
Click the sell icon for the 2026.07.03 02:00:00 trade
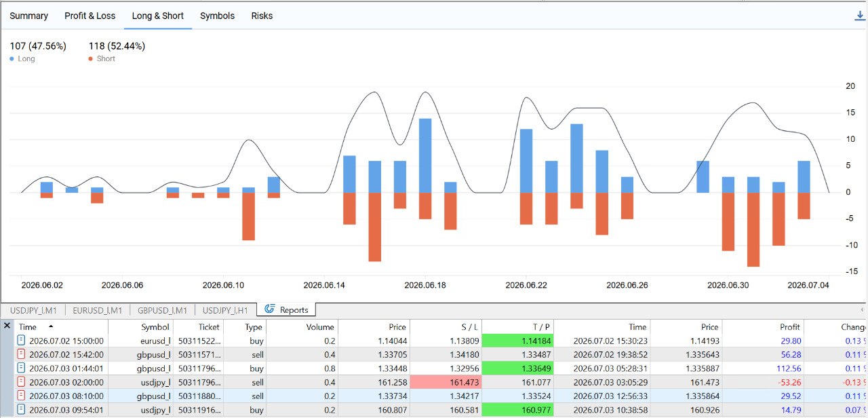tap(21, 382)
